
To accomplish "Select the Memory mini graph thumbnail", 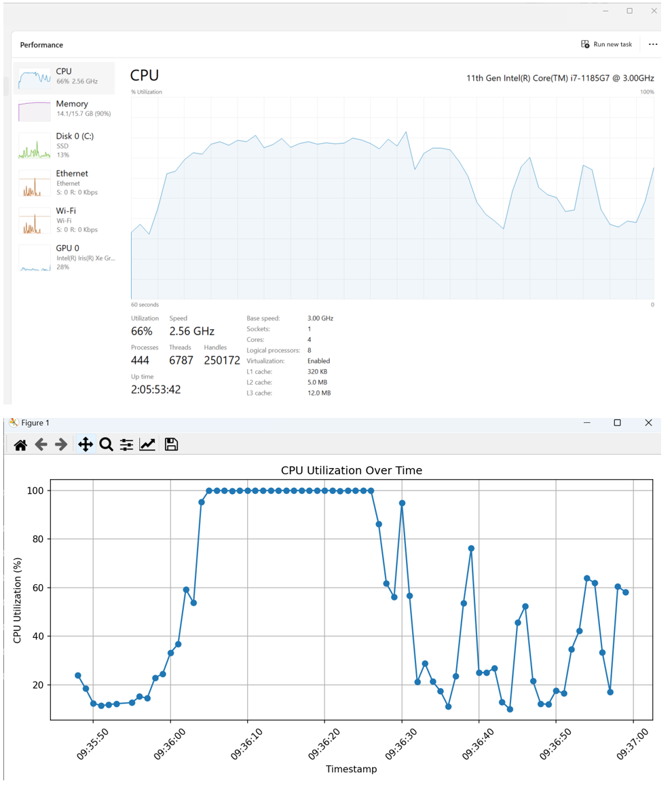I will point(34,111).
